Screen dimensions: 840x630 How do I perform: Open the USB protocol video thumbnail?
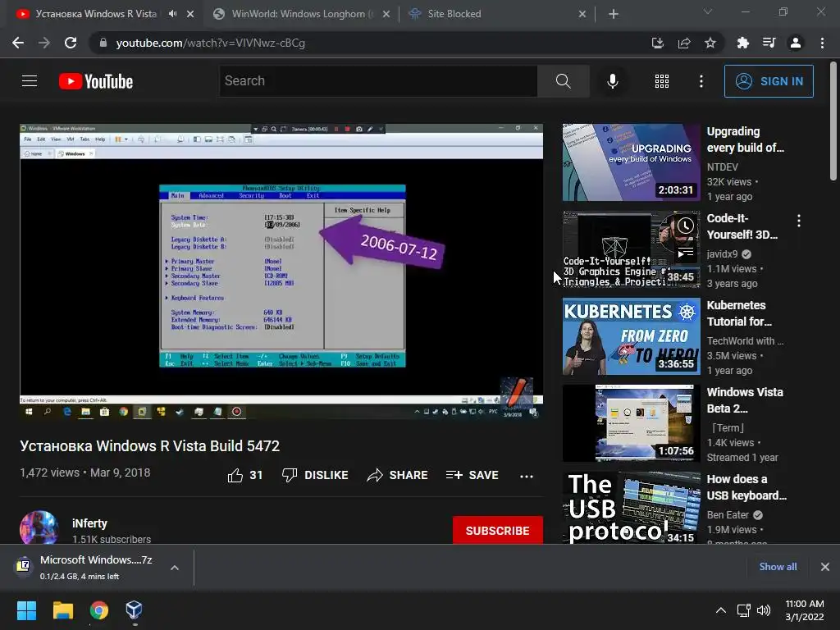(x=631, y=508)
